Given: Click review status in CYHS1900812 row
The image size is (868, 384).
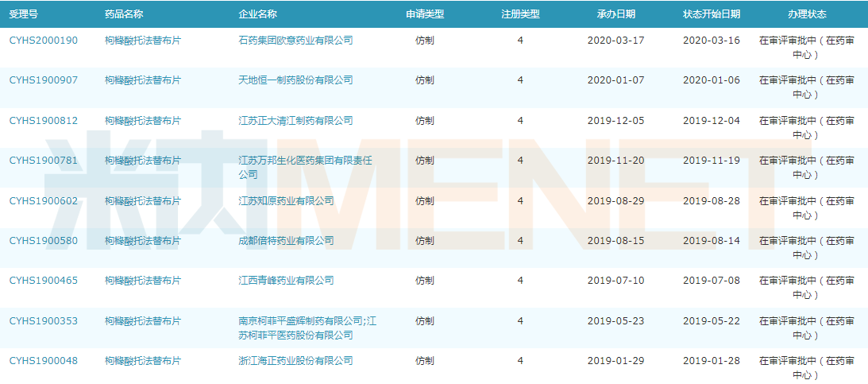Looking at the screenshot, I should click(807, 127).
